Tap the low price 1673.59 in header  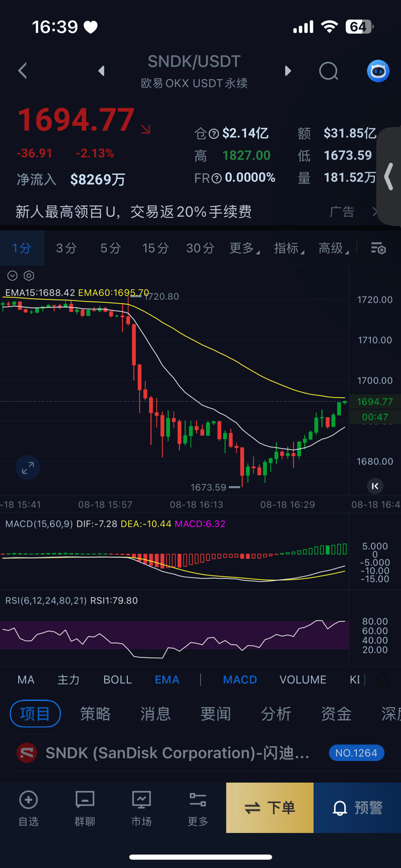coord(348,155)
